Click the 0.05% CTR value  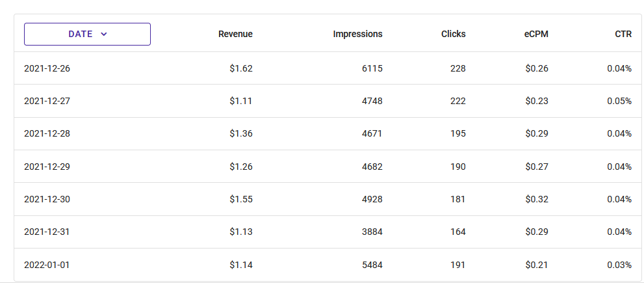coord(619,101)
